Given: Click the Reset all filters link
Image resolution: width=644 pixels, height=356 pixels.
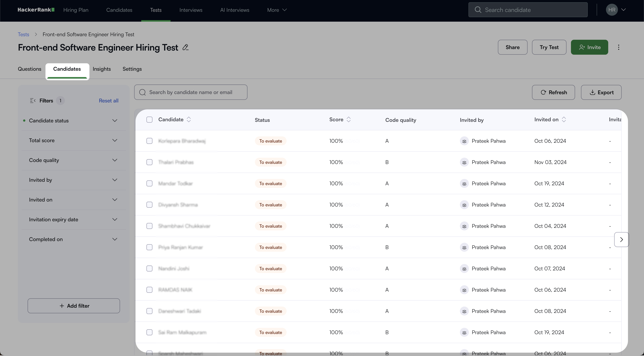Looking at the screenshot, I should [108, 101].
